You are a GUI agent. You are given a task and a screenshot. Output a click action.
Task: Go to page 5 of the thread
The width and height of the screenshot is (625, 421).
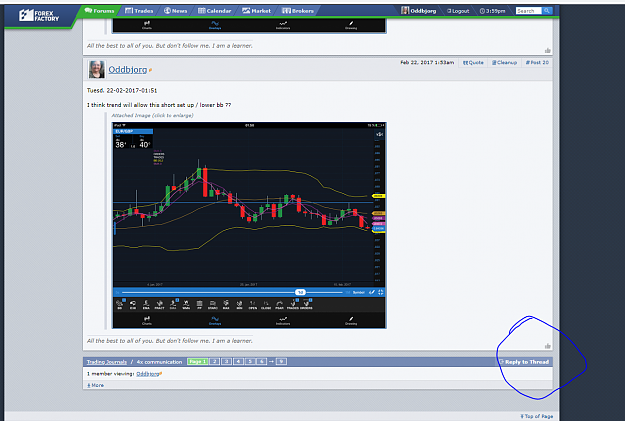tap(250, 362)
